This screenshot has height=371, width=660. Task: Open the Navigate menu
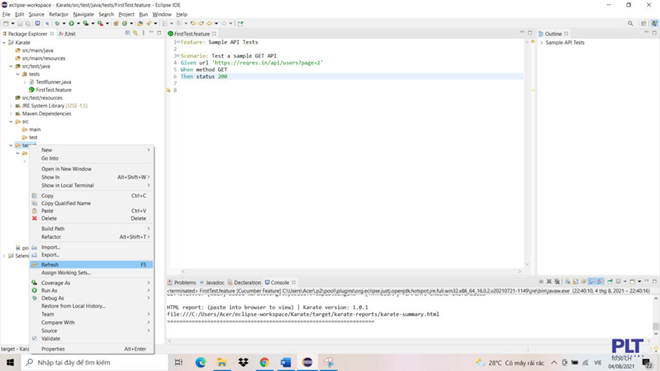click(x=83, y=14)
